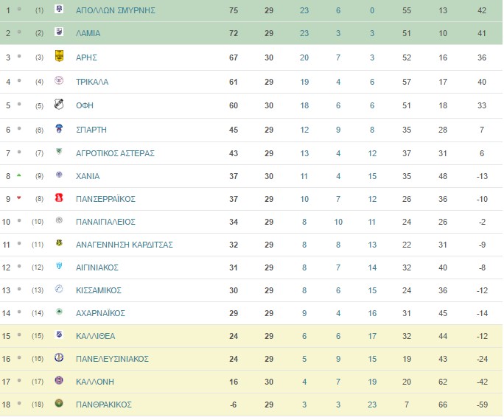Select the ΑΓΡΟΤΙΚΟΣ ΑΣΤΕΡΑΣ team name
The image size is (504, 420).
click(115, 153)
